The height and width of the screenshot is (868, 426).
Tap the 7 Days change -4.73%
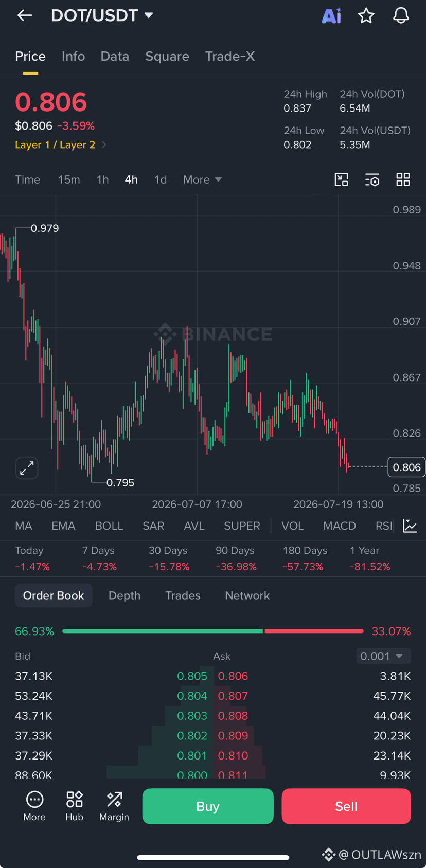[99, 567]
